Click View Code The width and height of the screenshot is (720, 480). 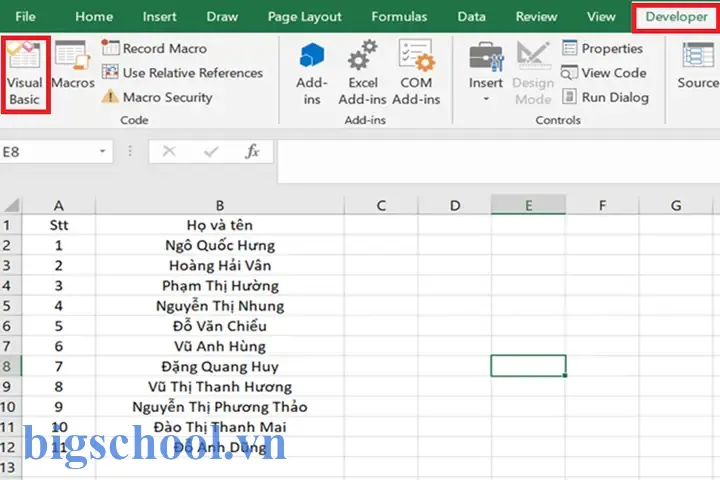click(x=604, y=73)
